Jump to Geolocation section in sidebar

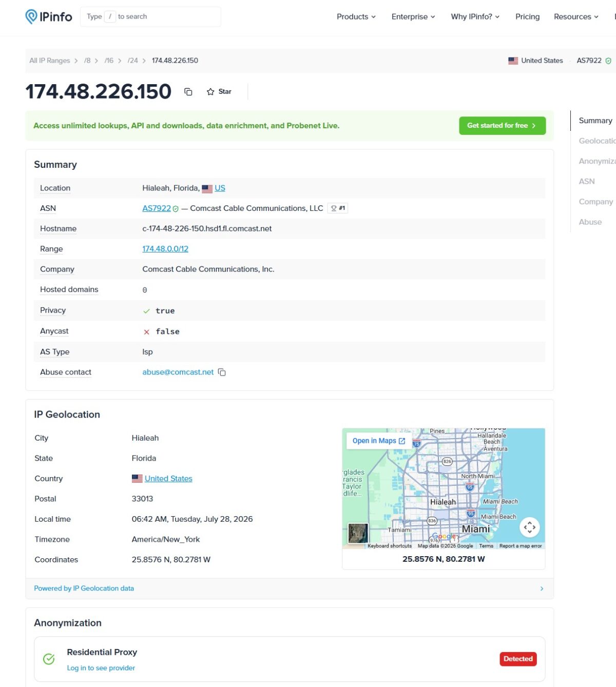[598, 141]
